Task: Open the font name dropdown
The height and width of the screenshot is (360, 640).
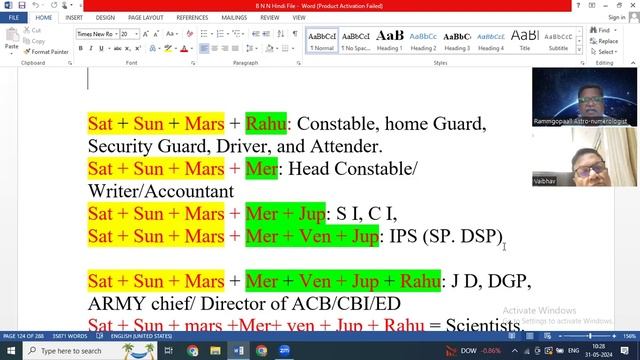Action: point(116,34)
